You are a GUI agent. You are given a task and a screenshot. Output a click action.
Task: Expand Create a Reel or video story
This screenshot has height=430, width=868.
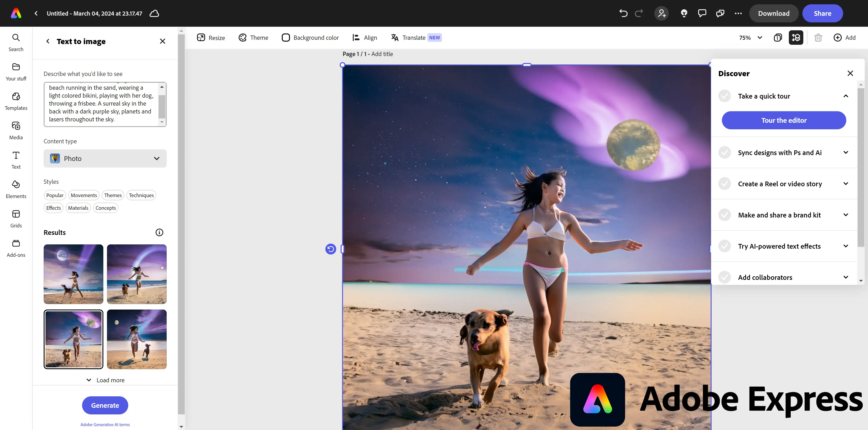(846, 184)
